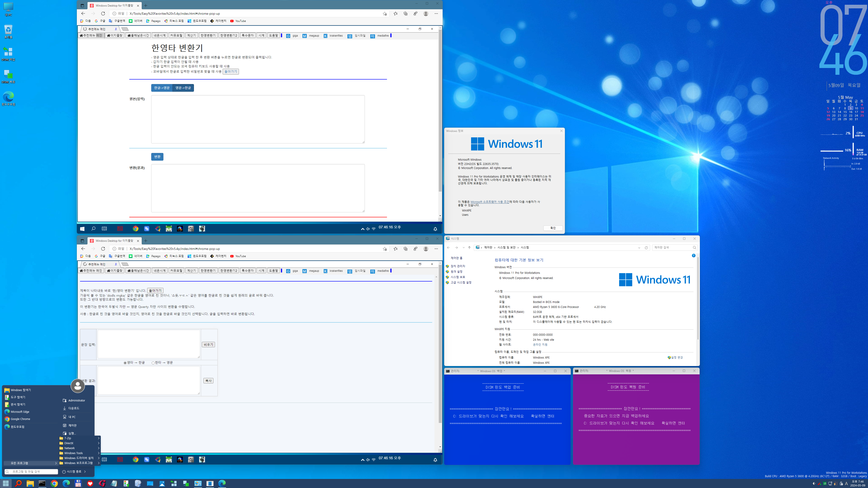
Task: Expand 모든 프로그램 in the start menu
Action: tap(31, 463)
